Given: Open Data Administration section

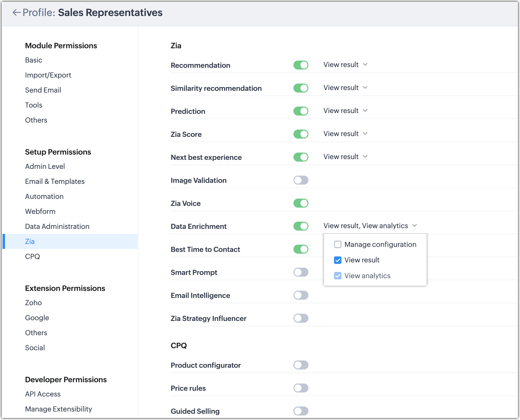Looking at the screenshot, I should (57, 226).
